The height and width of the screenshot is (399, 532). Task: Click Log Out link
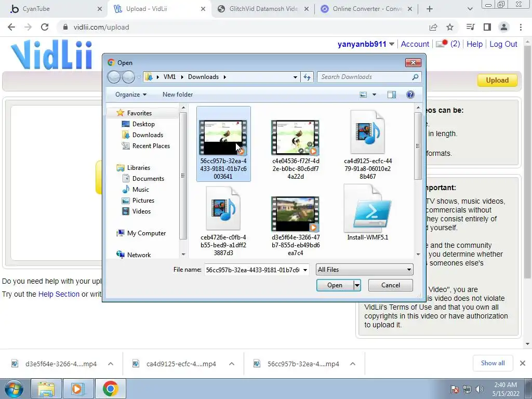(x=503, y=44)
